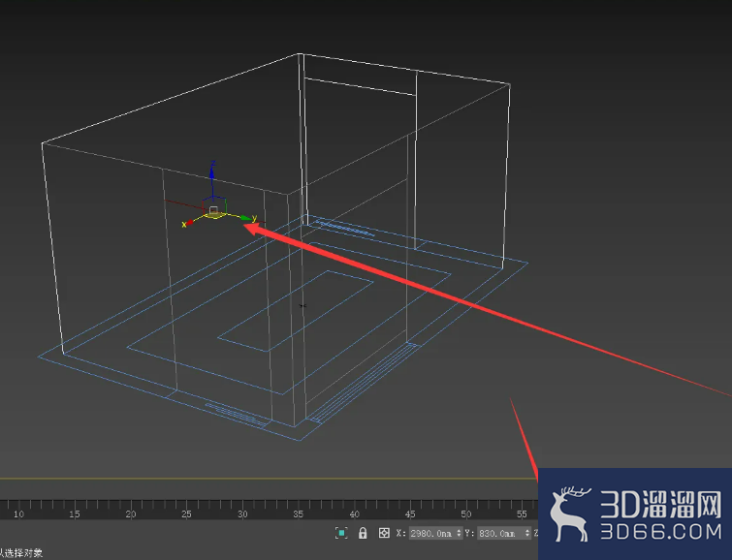Click frame 20 on the timeline
Image resolution: width=732 pixels, height=560 pixels.
130,513
